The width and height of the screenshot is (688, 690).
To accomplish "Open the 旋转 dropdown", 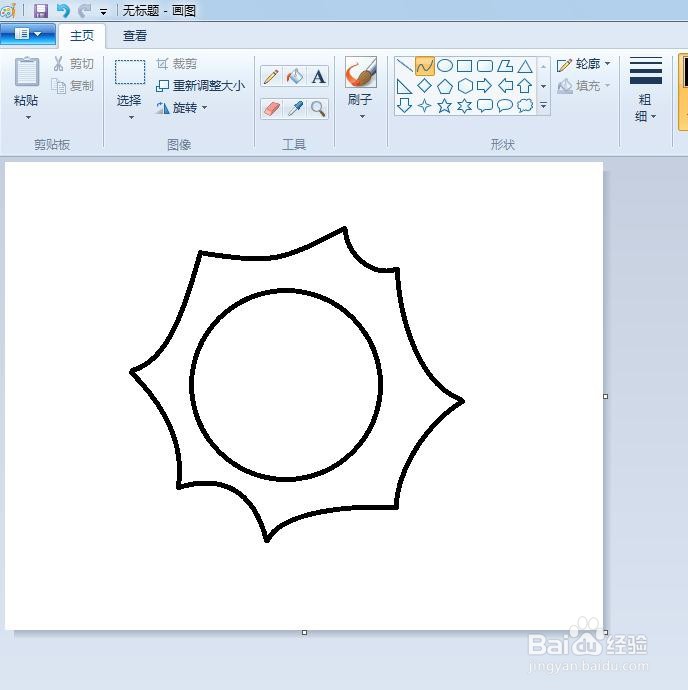I will click(x=182, y=108).
